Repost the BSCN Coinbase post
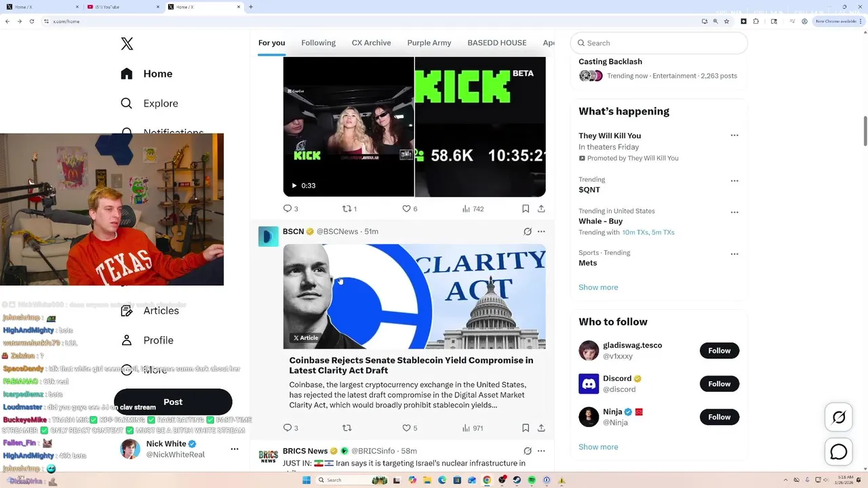The width and height of the screenshot is (868, 488). (x=347, y=428)
